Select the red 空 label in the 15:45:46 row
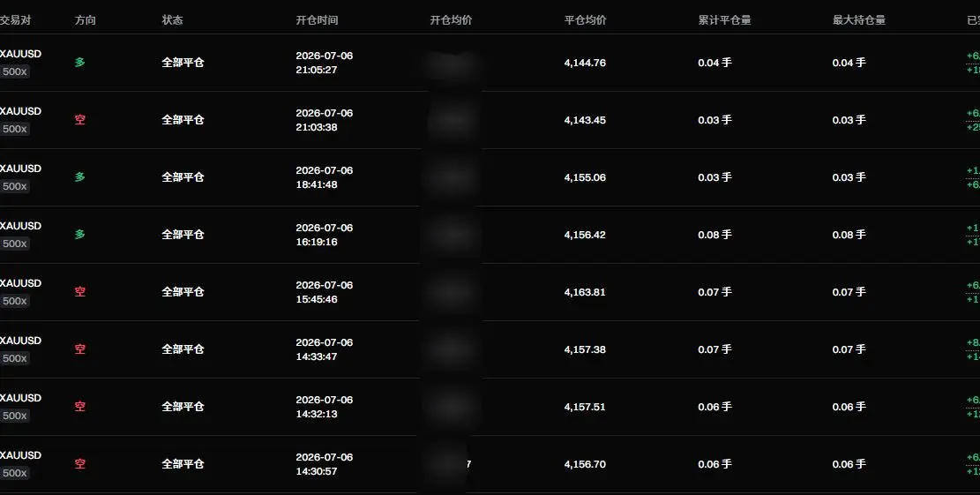 [80, 292]
